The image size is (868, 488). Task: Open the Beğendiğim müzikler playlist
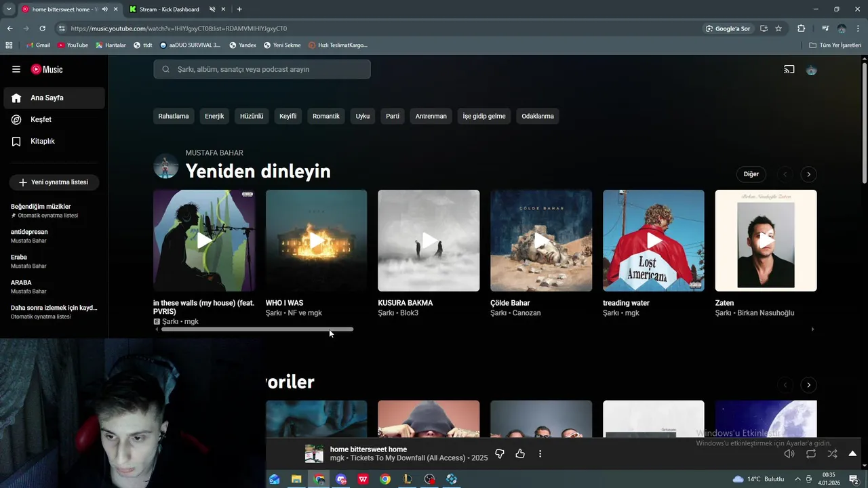53,210
